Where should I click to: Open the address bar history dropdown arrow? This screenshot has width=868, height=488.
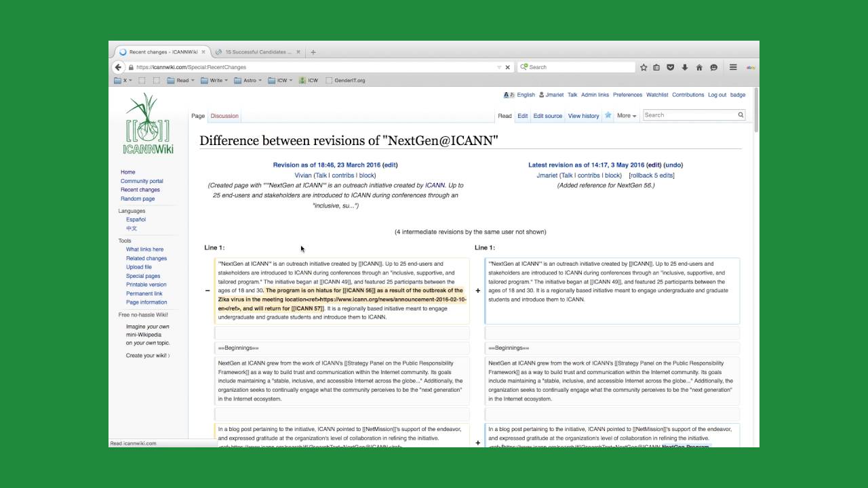[x=498, y=67]
